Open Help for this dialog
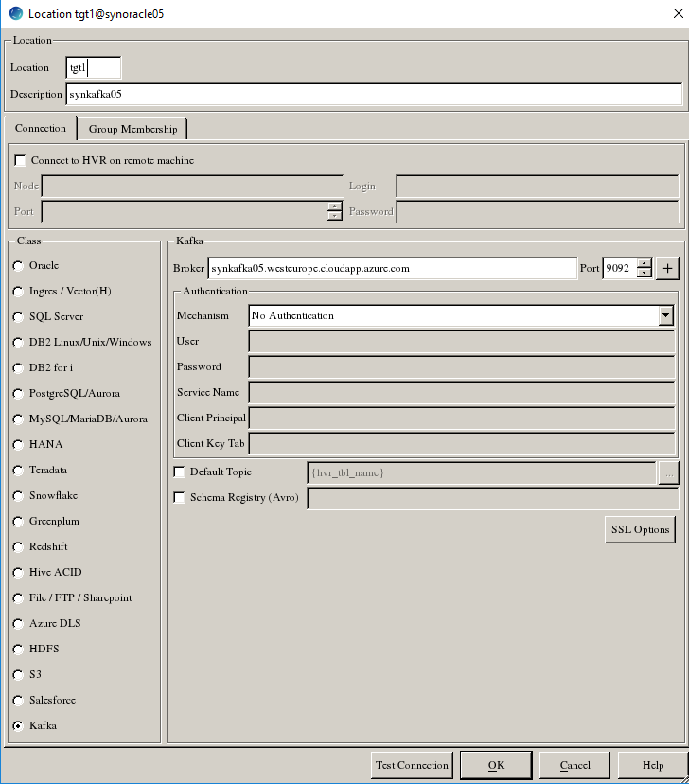 click(653, 765)
